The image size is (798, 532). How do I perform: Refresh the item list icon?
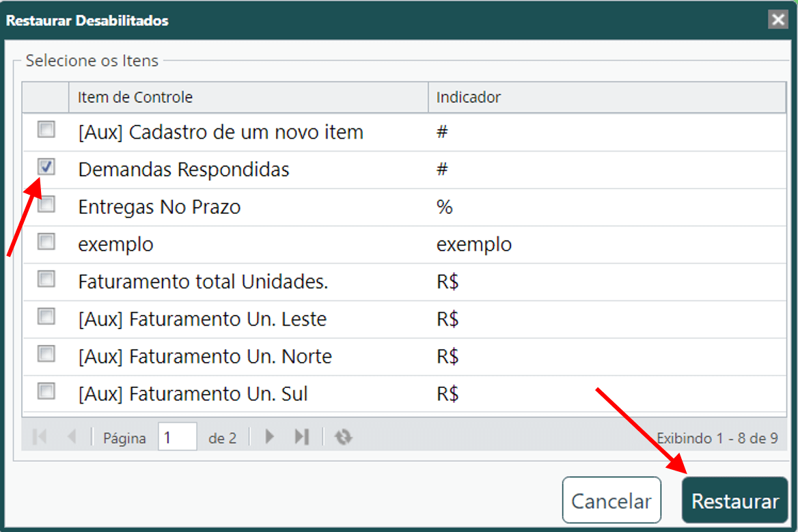pyautogui.click(x=344, y=437)
